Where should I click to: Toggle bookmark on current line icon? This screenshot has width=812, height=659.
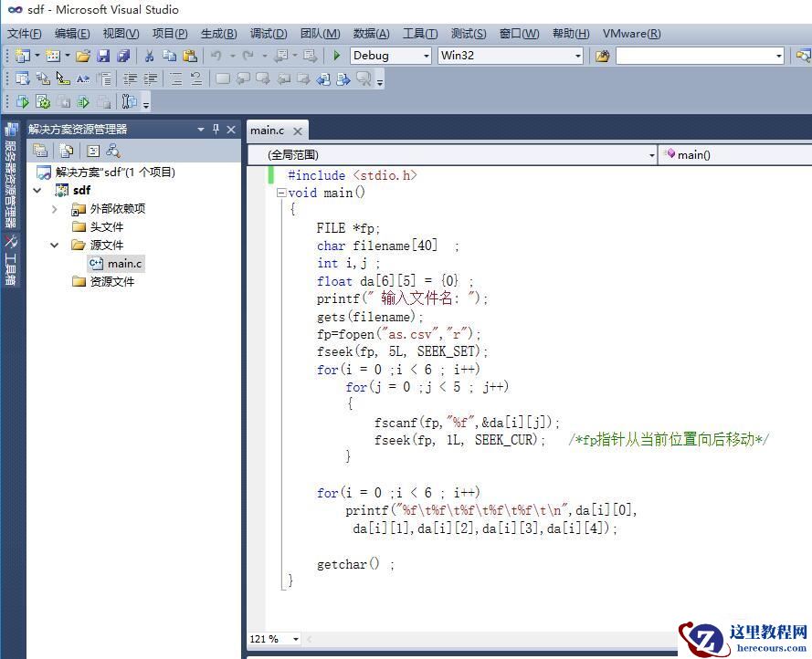click(223, 78)
